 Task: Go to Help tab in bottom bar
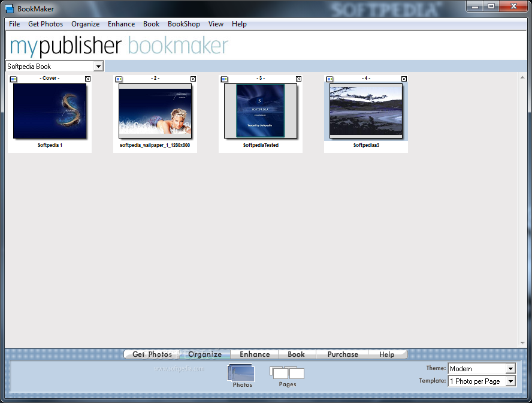pos(387,354)
